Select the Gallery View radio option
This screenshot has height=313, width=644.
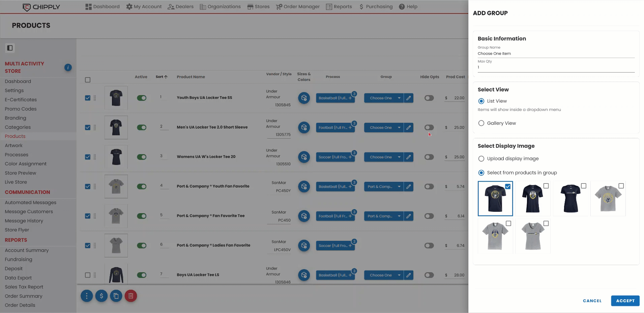click(481, 123)
